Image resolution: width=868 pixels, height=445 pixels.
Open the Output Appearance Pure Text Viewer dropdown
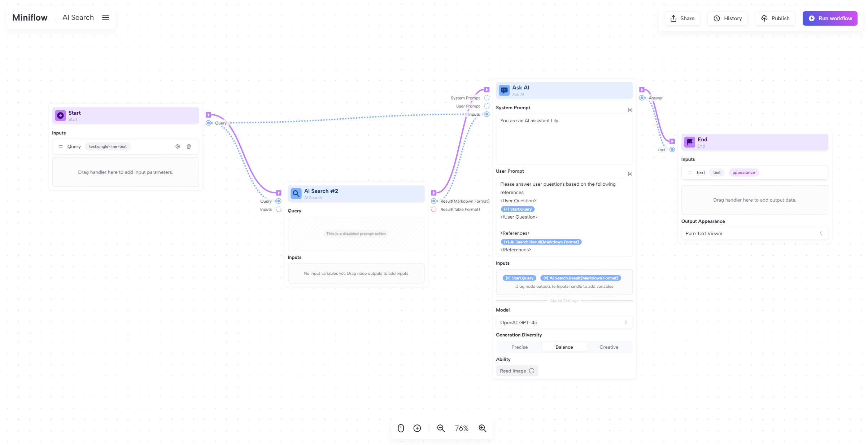pos(754,233)
